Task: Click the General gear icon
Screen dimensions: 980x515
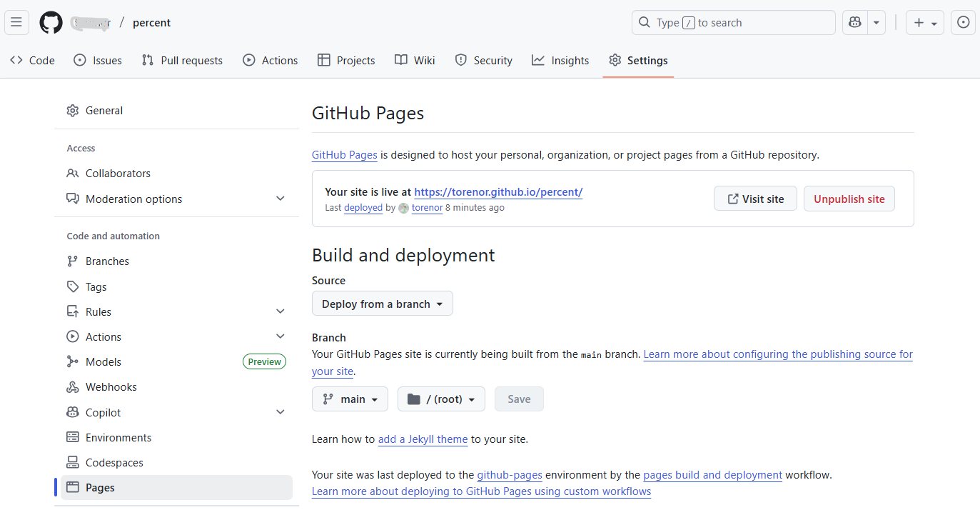Action: click(x=72, y=110)
